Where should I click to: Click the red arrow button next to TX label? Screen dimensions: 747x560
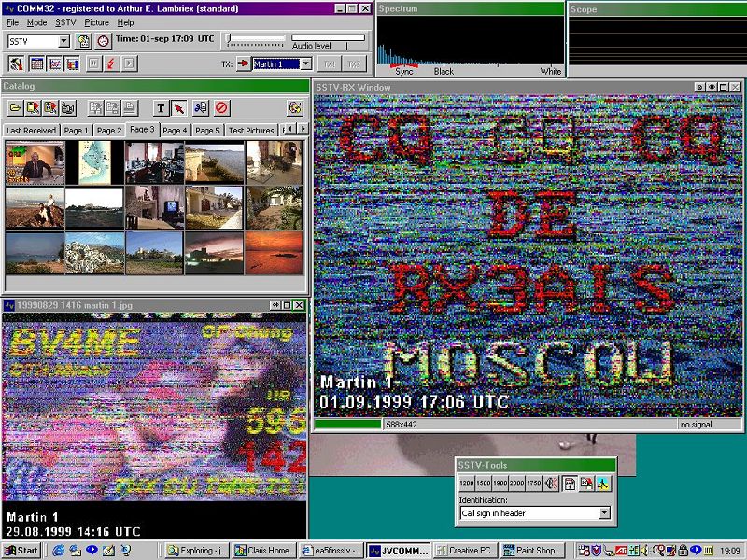coord(244,63)
